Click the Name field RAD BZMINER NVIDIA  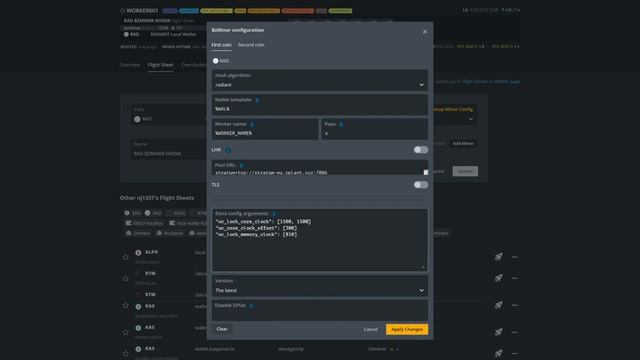coord(168,149)
